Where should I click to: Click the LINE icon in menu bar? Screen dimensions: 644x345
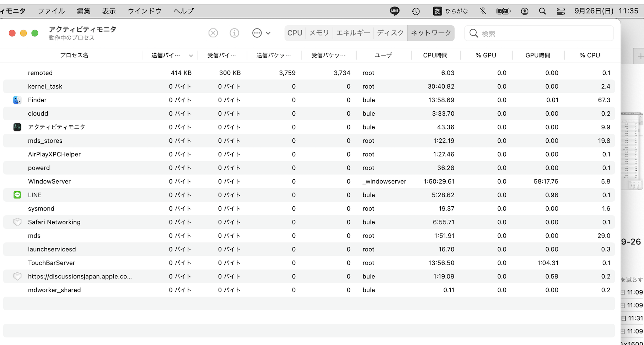395,11
